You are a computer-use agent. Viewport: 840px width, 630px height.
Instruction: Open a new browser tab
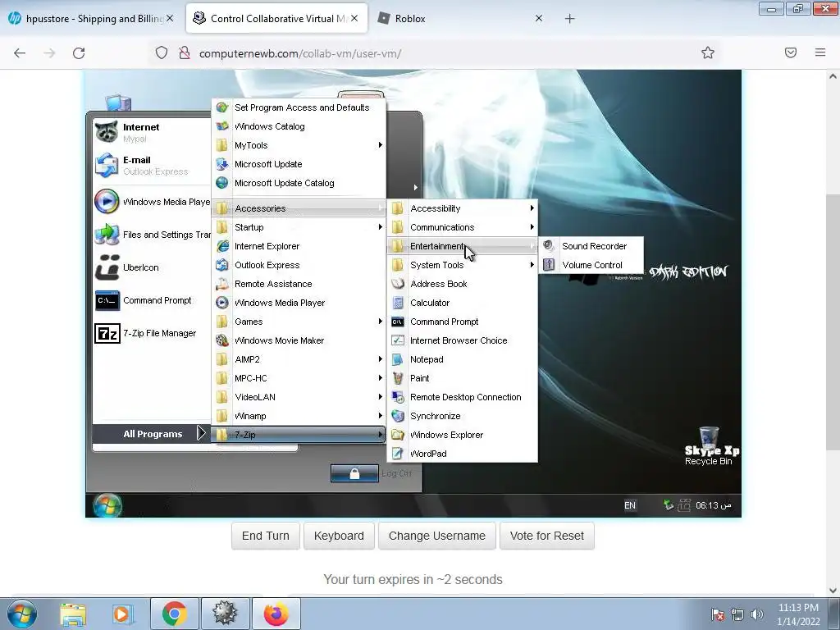(569, 19)
